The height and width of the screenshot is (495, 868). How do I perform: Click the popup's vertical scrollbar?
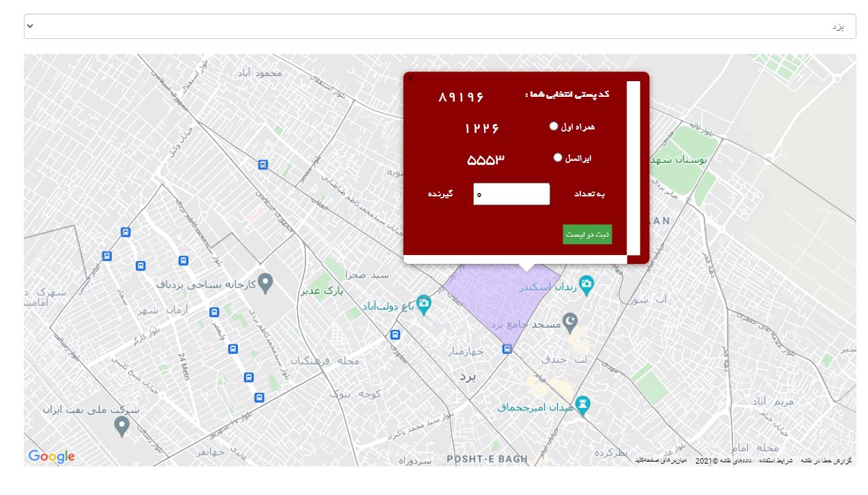pyautogui.click(x=633, y=168)
